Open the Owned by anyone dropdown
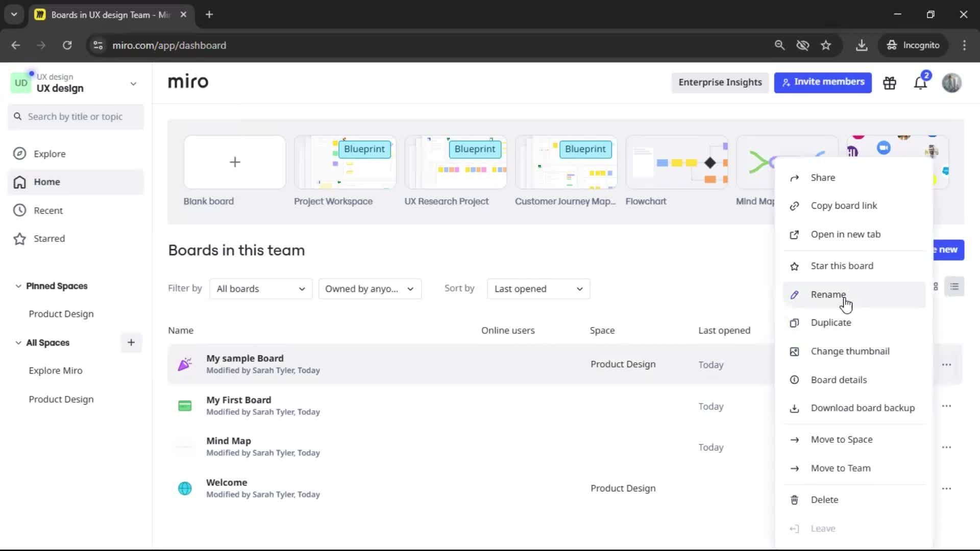The height and width of the screenshot is (551, 980). pos(370,289)
